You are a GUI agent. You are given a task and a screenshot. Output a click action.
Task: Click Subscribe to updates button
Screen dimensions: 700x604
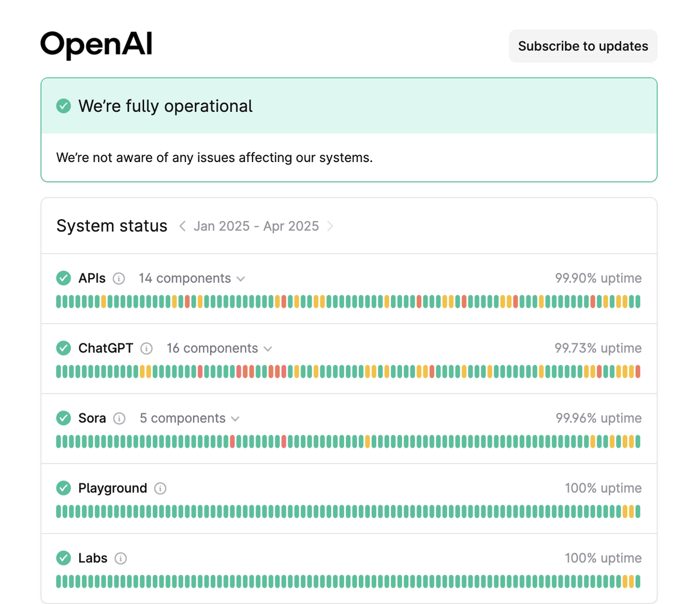pyautogui.click(x=583, y=46)
